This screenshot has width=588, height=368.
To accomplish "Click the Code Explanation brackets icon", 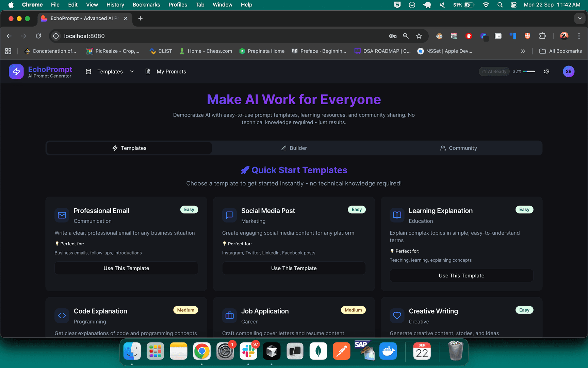I will click(x=62, y=316).
